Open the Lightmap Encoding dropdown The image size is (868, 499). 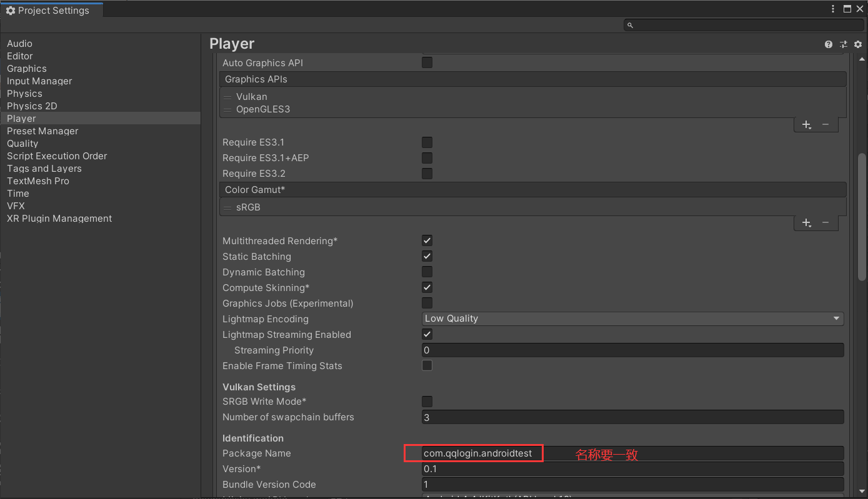coord(632,319)
